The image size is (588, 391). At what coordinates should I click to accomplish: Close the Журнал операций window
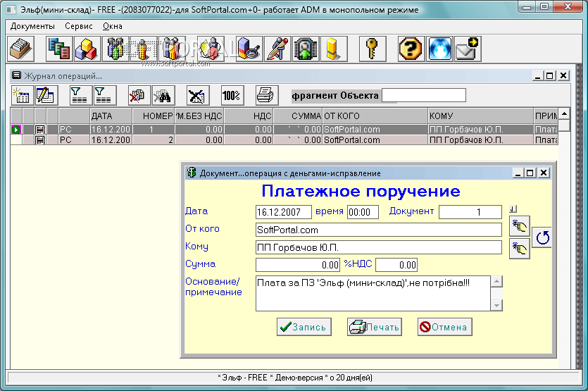563,76
